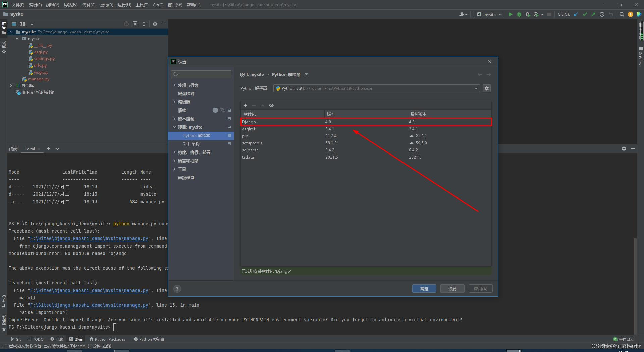Screen dimensions: 644x352
Task: Click the profiler run icon
Action: [536, 14]
